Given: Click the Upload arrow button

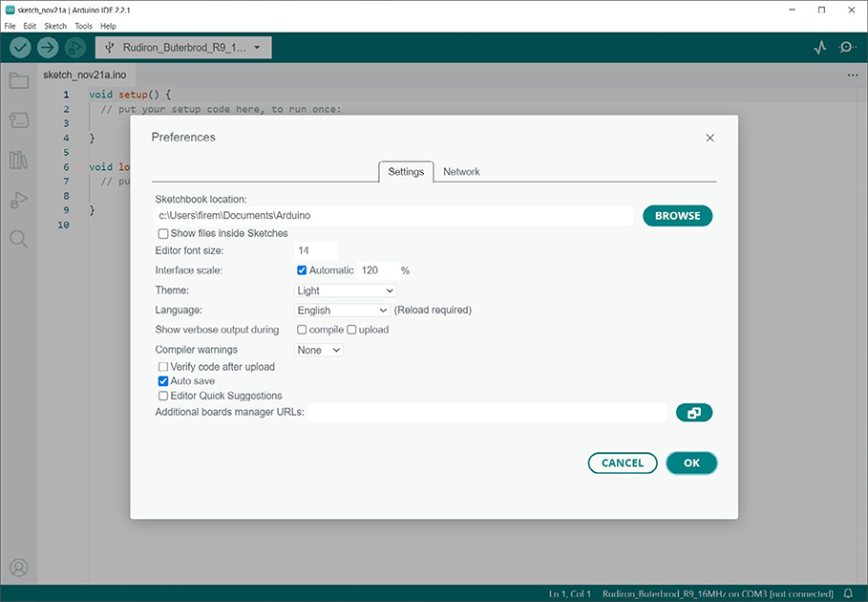Looking at the screenshot, I should tap(48, 48).
